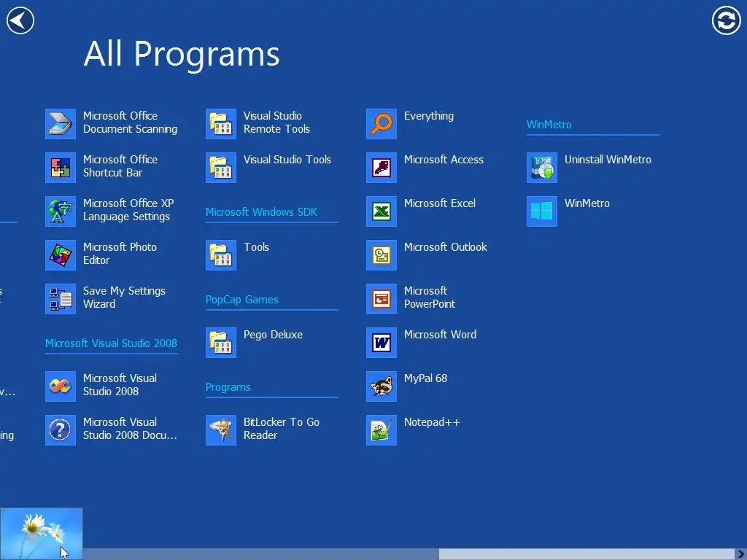Open Microsoft Excel icon
The width and height of the screenshot is (747, 560).
pyautogui.click(x=382, y=211)
